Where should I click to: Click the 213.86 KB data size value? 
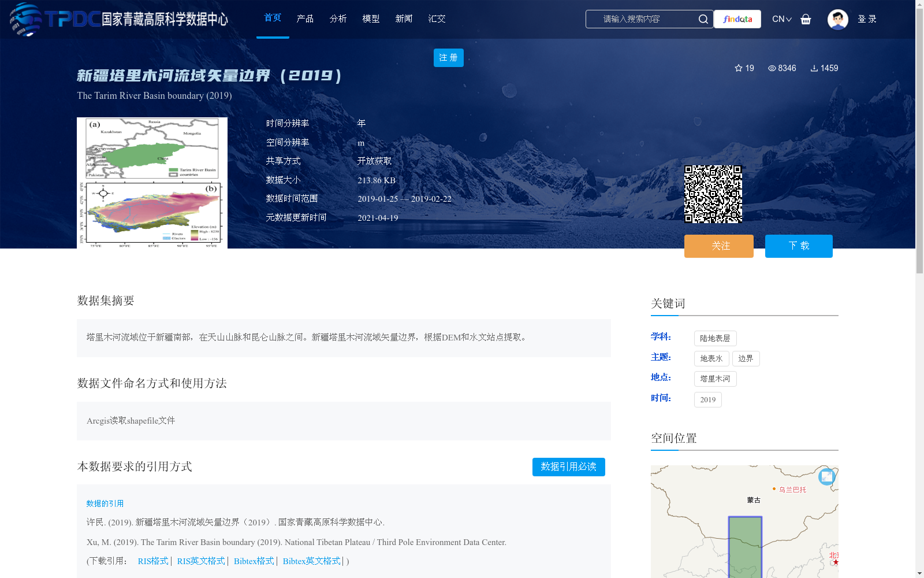click(377, 180)
